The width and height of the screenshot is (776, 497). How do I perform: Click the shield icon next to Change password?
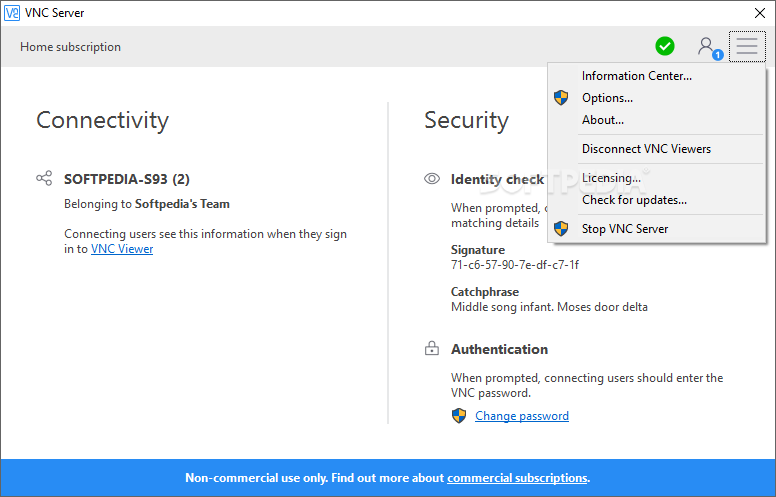(459, 416)
